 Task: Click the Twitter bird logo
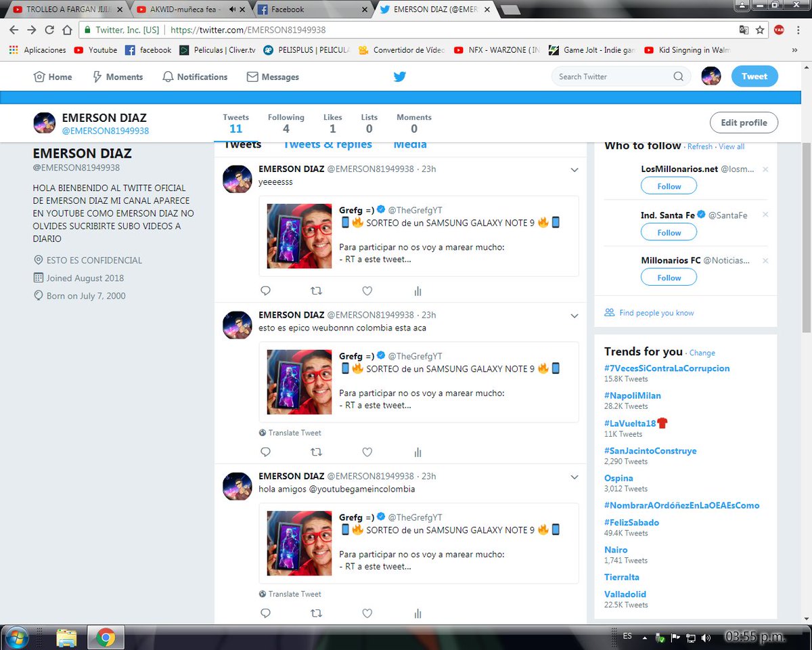400,77
